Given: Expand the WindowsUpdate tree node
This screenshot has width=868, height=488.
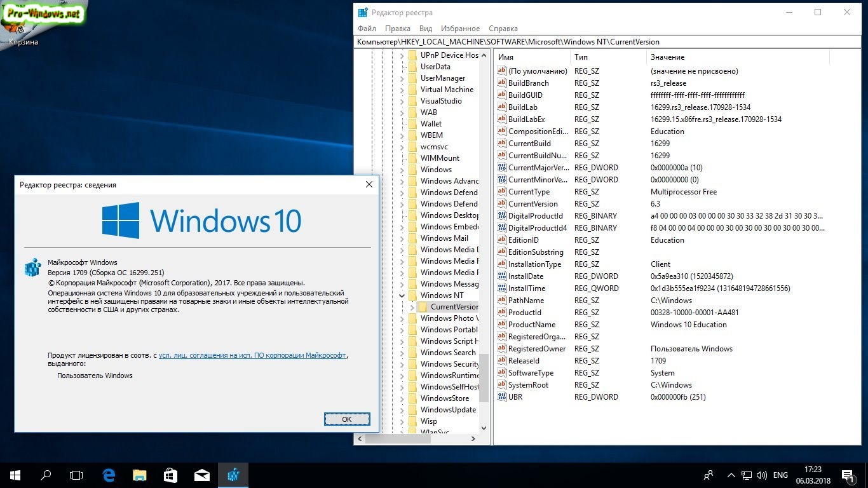Looking at the screenshot, I should 402,410.
